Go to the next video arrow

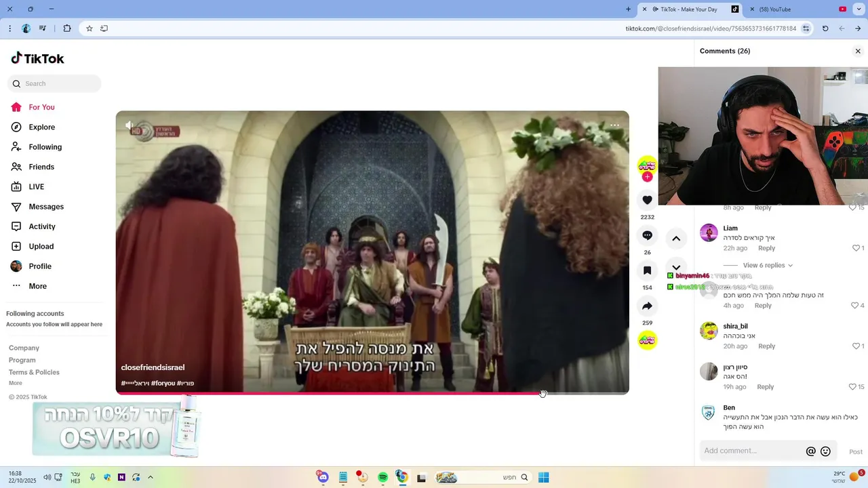tap(676, 267)
